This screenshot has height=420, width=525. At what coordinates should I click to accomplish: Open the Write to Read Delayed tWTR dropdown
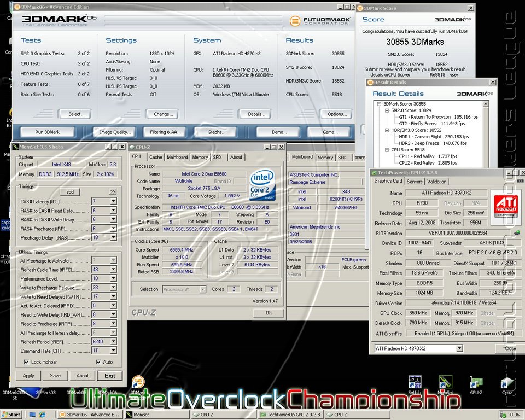(114, 296)
